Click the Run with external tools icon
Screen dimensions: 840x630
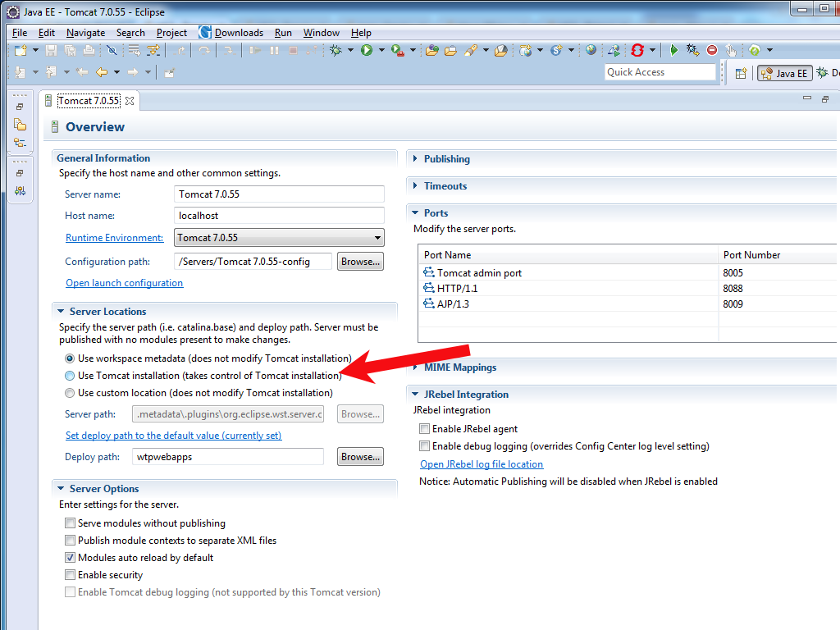tap(398, 50)
